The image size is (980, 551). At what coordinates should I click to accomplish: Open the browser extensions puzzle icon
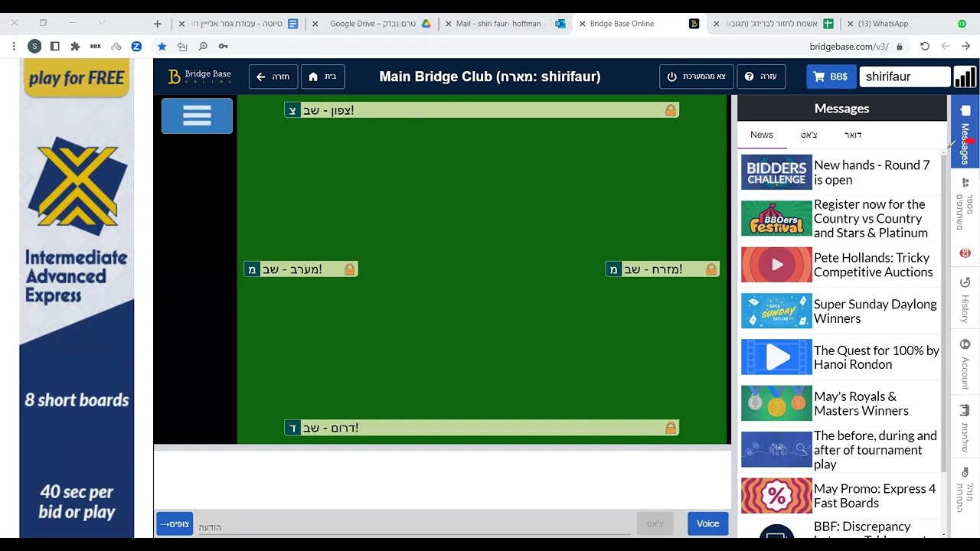(75, 47)
